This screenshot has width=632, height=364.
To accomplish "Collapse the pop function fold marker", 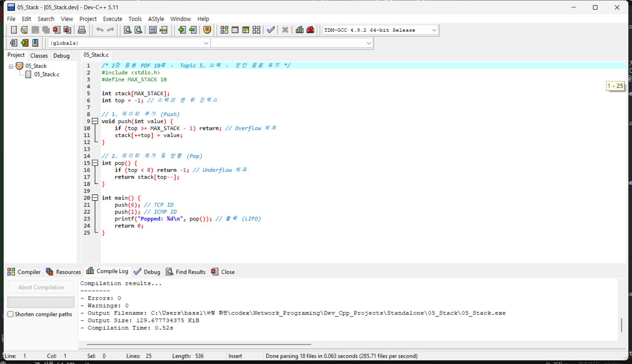I will (x=95, y=163).
